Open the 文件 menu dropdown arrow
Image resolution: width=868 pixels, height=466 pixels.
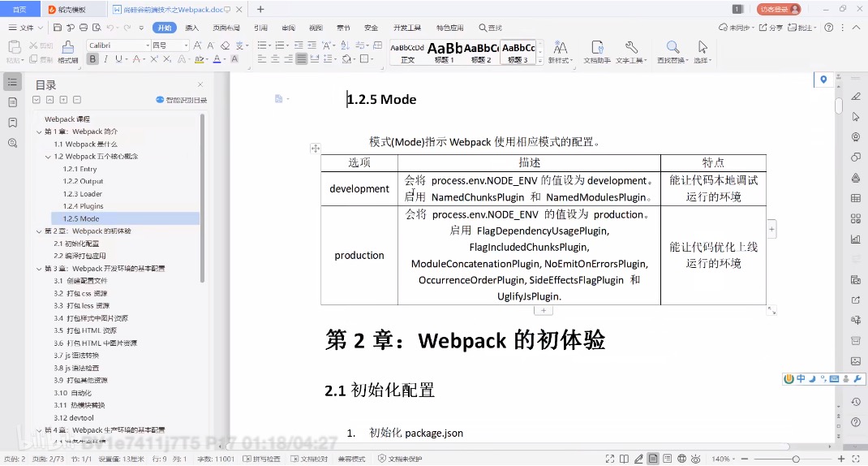39,28
